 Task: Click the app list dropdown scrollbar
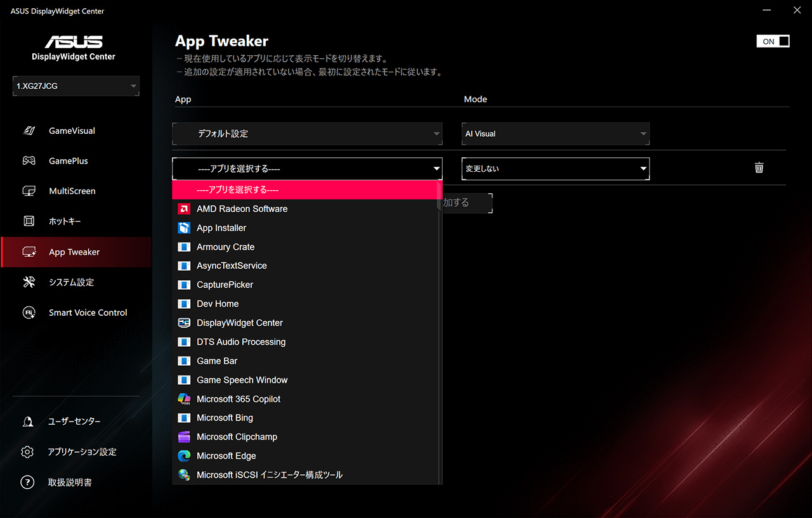pyautogui.click(x=440, y=317)
